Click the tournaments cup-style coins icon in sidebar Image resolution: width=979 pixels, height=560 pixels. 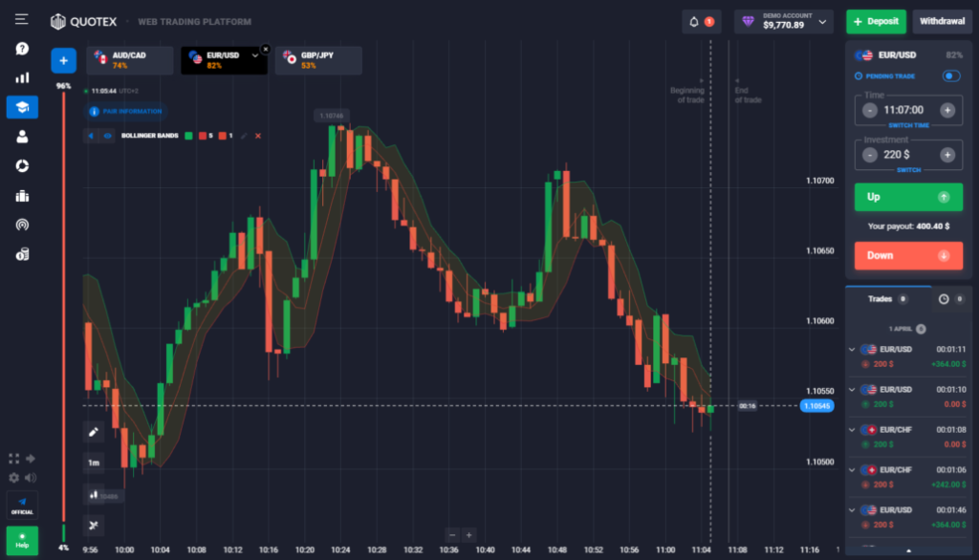click(21, 254)
